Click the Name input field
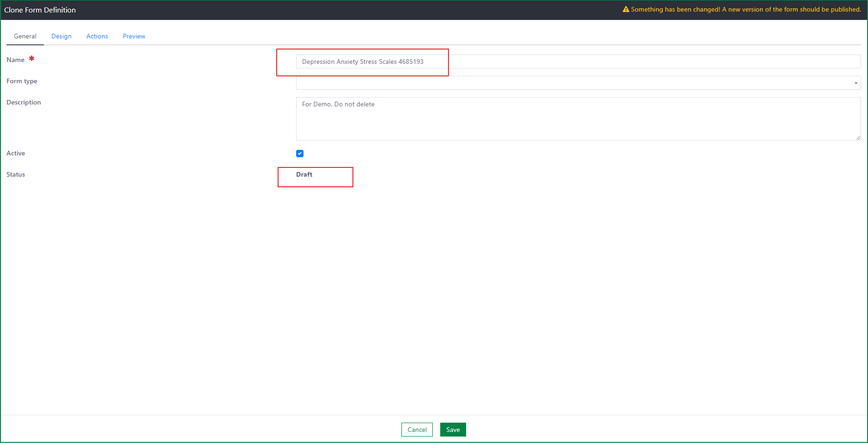 [x=578, y=62]
